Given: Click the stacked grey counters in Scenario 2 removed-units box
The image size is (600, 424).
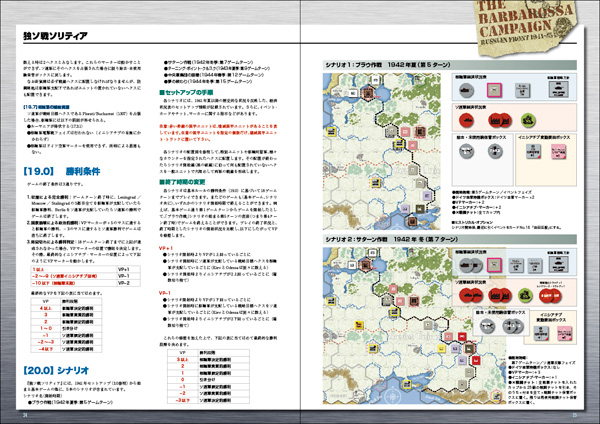Looking at the screenshot, I should coord(513,326).
